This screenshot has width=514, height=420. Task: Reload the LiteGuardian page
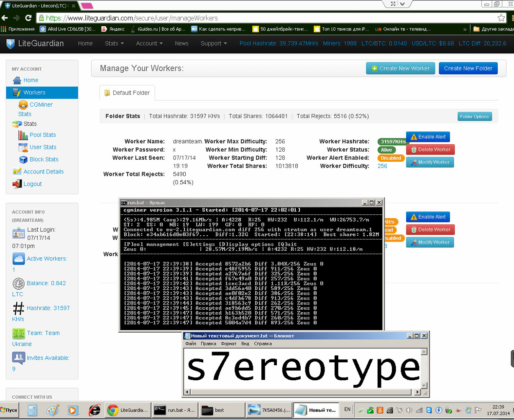point(28,18)
